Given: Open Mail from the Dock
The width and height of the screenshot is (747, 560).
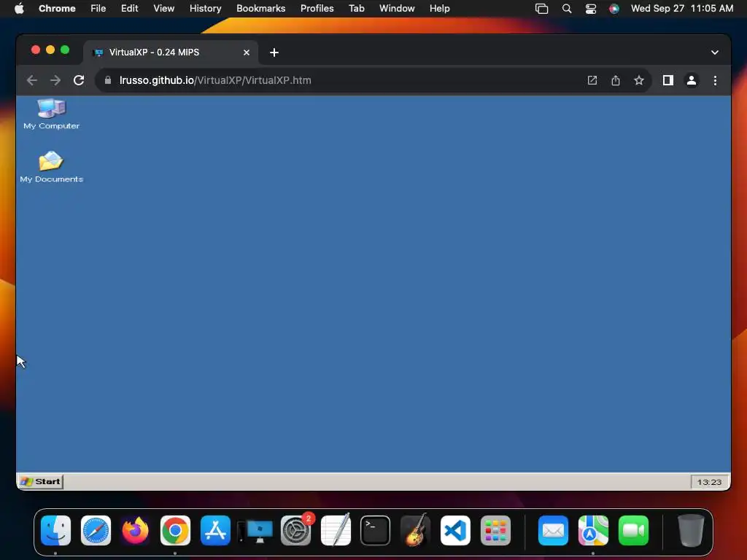Looking at the screenshot, I should [553, 531].
